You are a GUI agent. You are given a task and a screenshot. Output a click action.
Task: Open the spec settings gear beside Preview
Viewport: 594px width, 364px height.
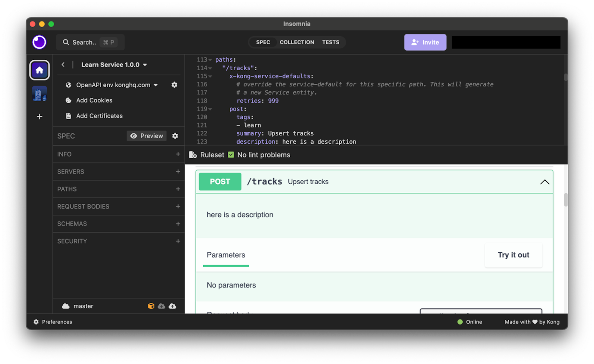(175, 136)
